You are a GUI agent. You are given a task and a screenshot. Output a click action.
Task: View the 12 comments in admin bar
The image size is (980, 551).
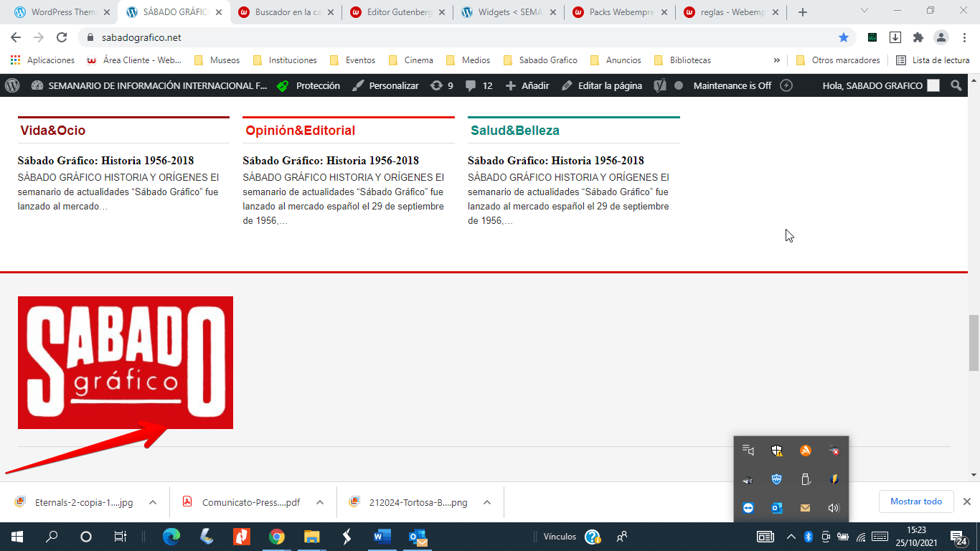pyautogui.click(x=479, y=85)
